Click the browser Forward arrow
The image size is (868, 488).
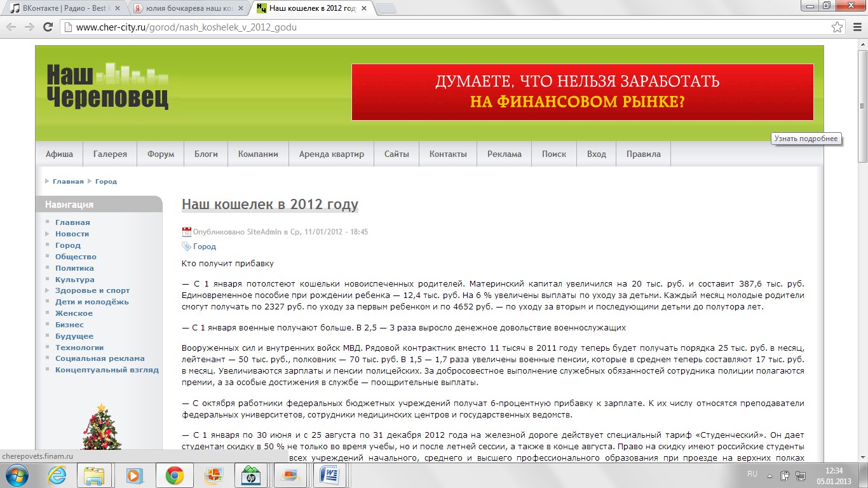29,27
